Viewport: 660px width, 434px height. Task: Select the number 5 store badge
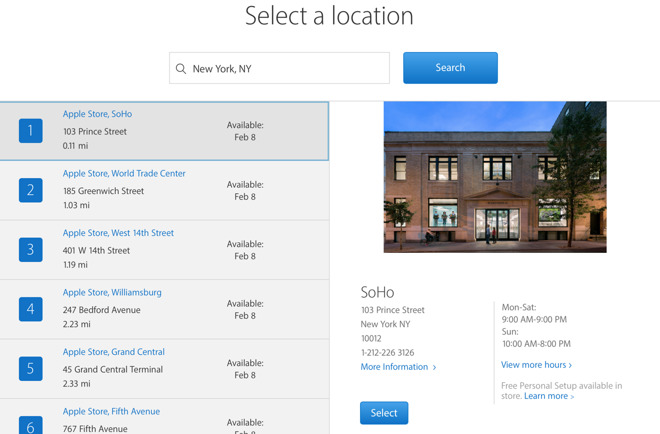click(x=31, y=369)
